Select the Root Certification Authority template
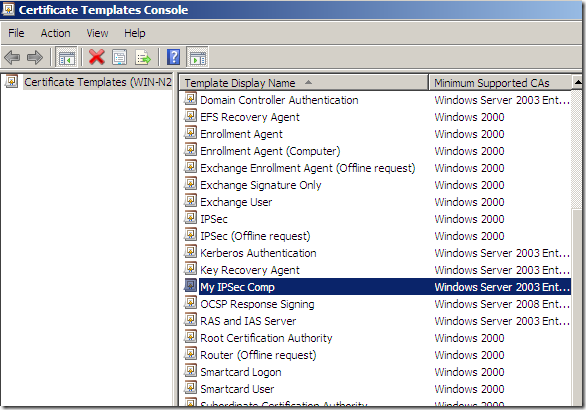This screenshot has width=586, height=410. pyautogui.click(x=266, y=338)
